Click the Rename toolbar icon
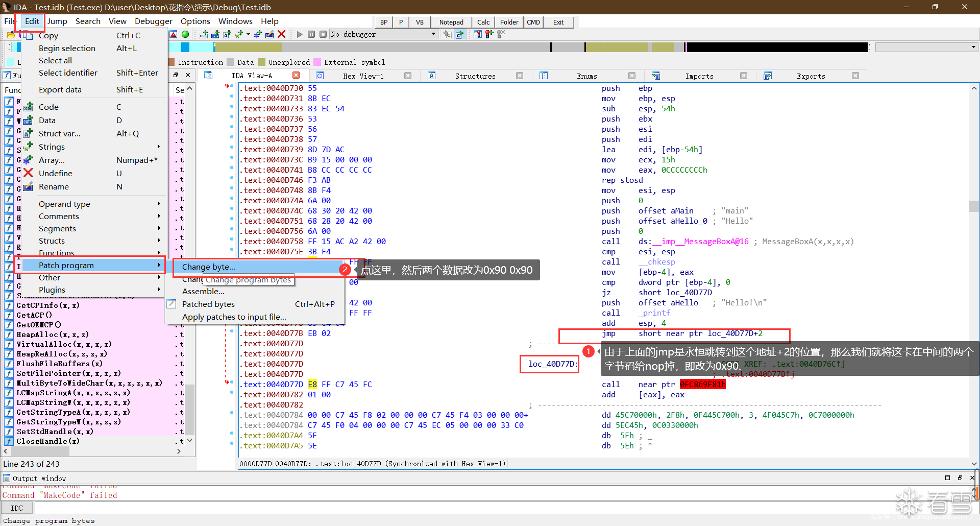Viewport: 980px width, 526px height. [x=269, y=34]
